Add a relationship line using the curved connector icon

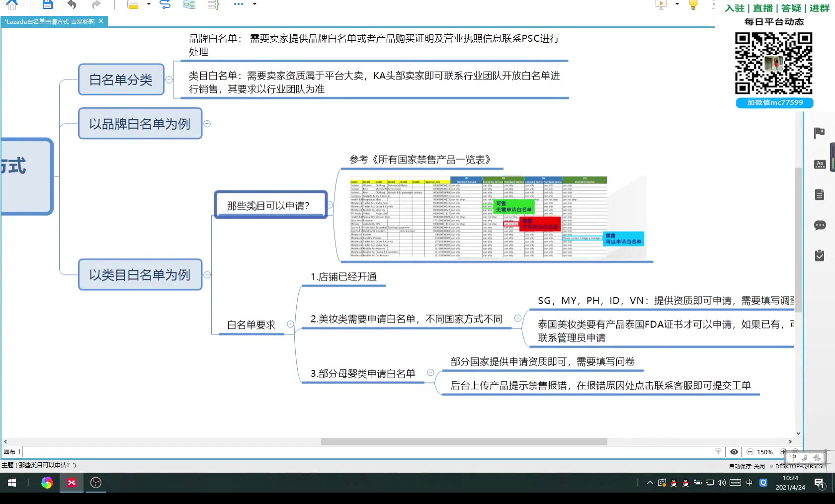pos(165,4)
